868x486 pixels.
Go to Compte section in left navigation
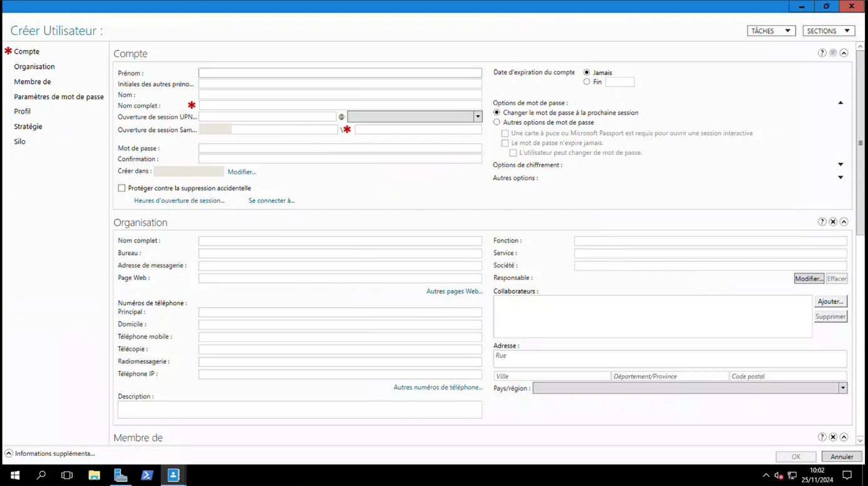27,51
